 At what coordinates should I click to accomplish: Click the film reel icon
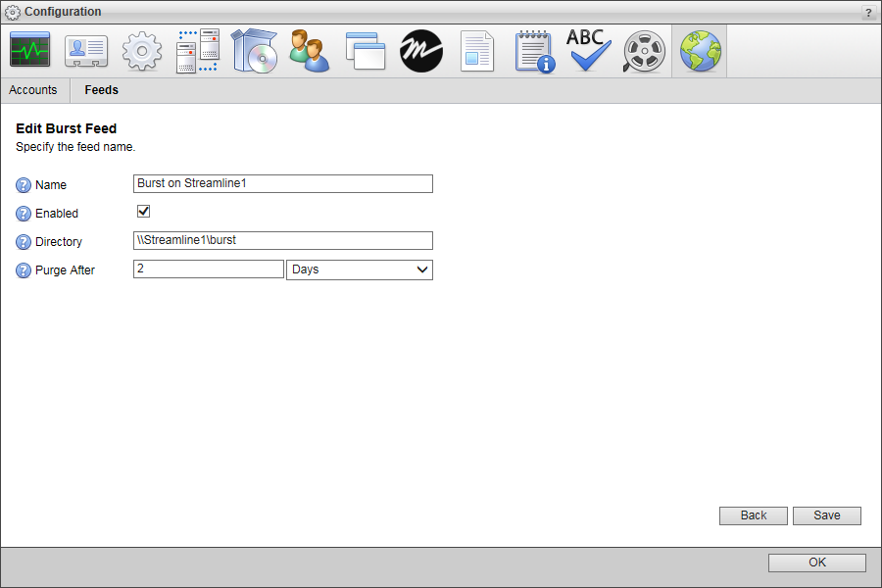[x=644, y=50]
